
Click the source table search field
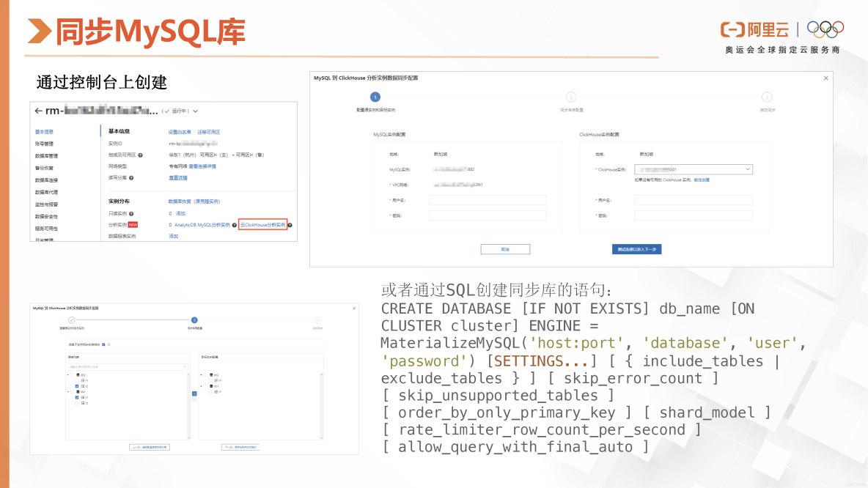point(128,367)
